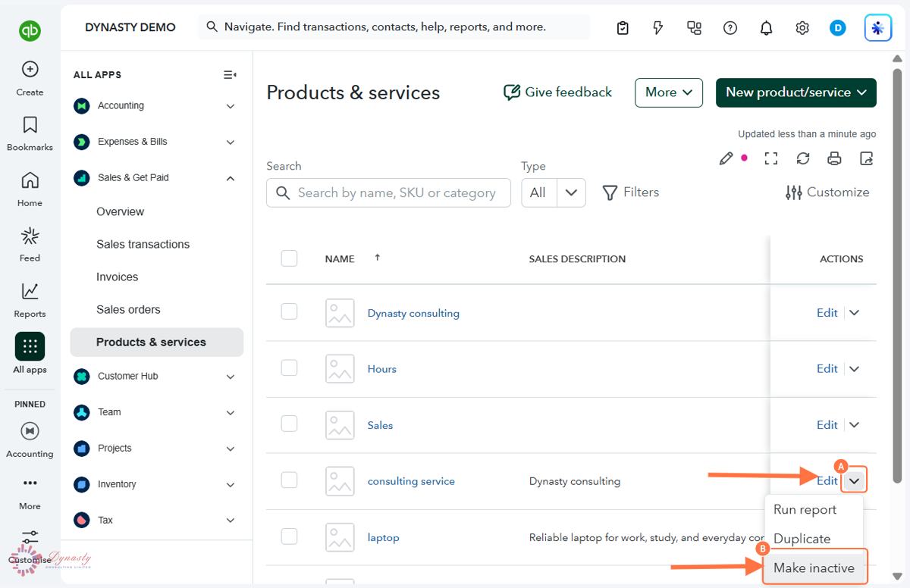The height and width of the screenshot is (588, 910).
Task: Tick the select-all header checkbox
Action: coord(289,258)
